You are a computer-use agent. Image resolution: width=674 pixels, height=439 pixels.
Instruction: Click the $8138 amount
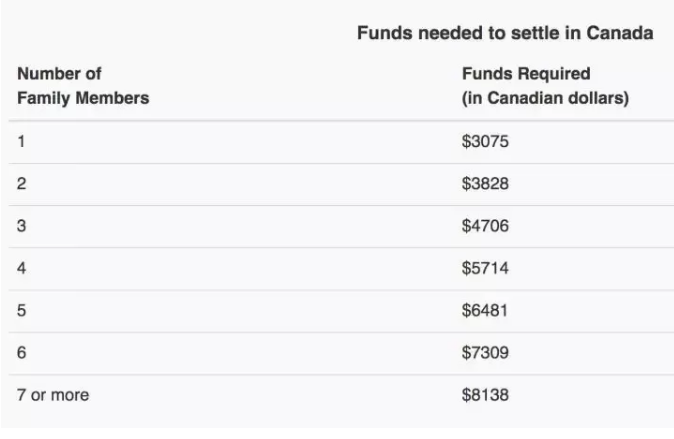485,395
